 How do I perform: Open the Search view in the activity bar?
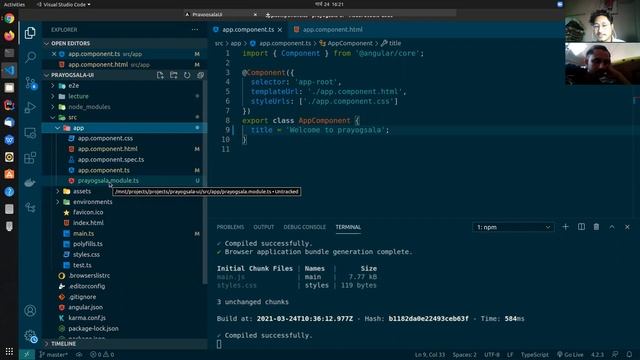click(30, 57)
